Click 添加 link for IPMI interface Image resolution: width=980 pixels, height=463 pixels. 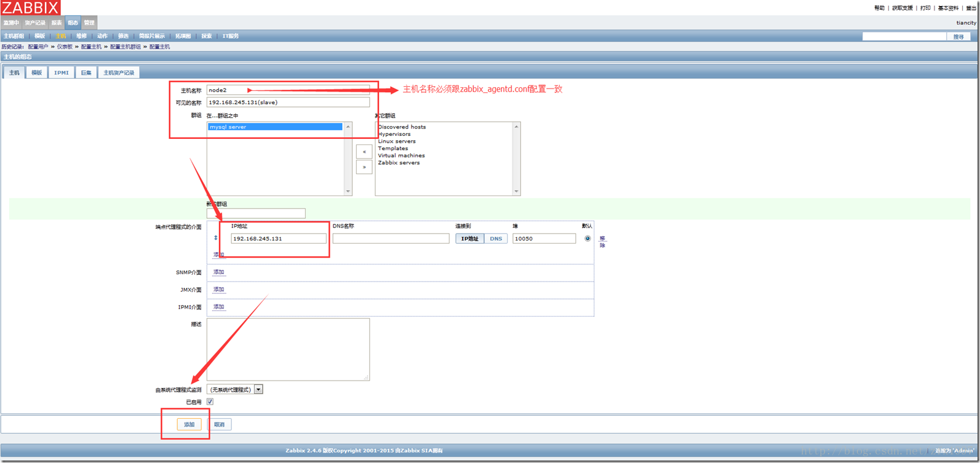tap(218, 306)
